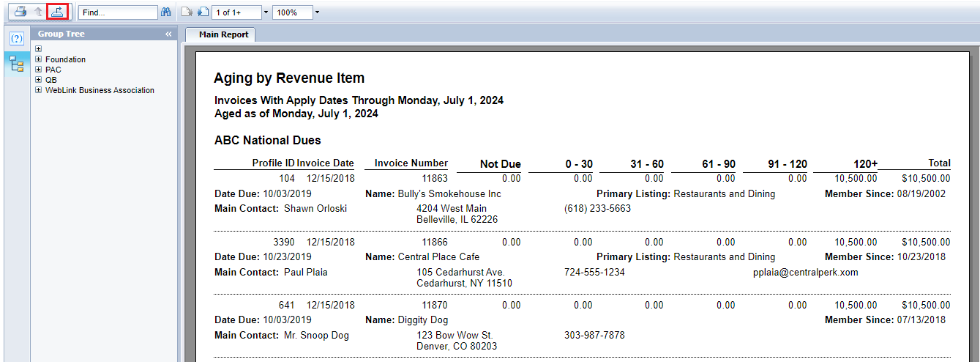The image size is (980, 362).
Task: Open the parameters panel question-mark icon
Action: (16, 39)
